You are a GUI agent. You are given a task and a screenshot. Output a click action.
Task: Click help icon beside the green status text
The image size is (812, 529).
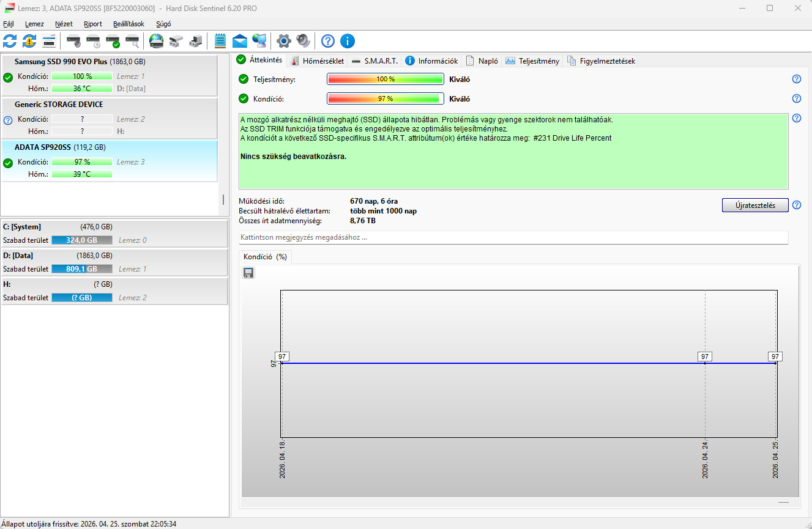[797, 118]
